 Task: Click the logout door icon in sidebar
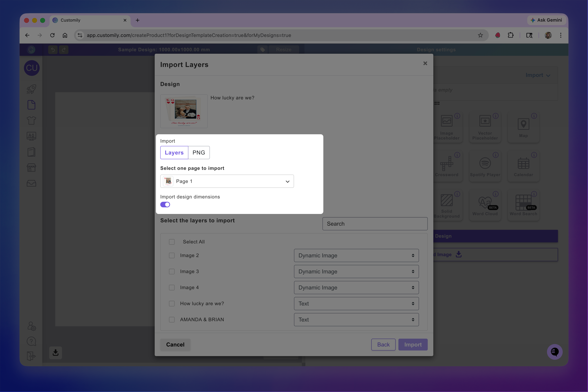pyautogui.click(x=31, y=356)
